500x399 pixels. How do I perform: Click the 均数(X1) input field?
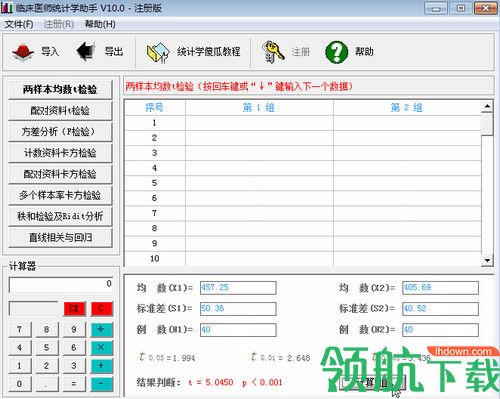pyautogui.click(x=238, y=288)
